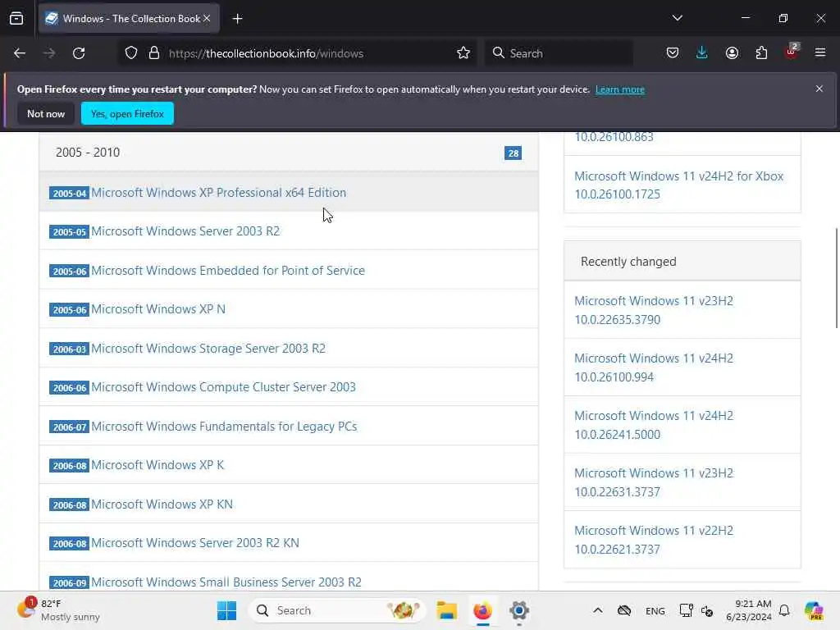840x630 pixels.
Task: Click the address bar URL
Action: (266, 53)
